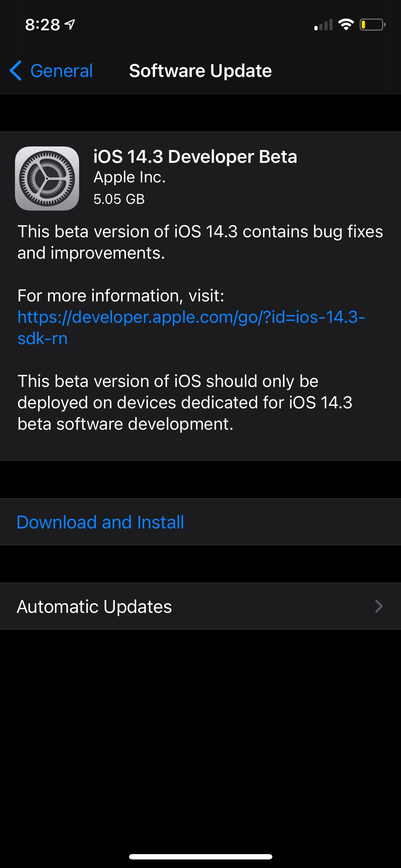Tap the low battery indicator icon

[x=372, y=25]
